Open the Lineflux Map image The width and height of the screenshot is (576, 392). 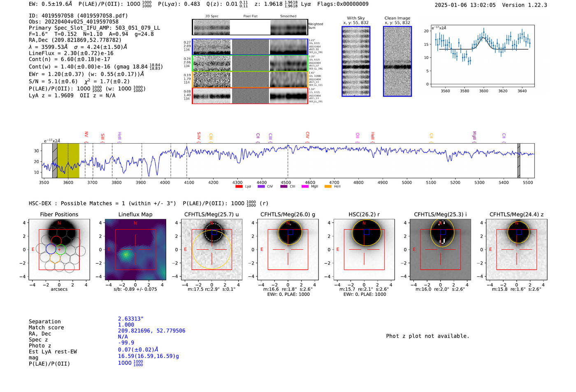135,250
